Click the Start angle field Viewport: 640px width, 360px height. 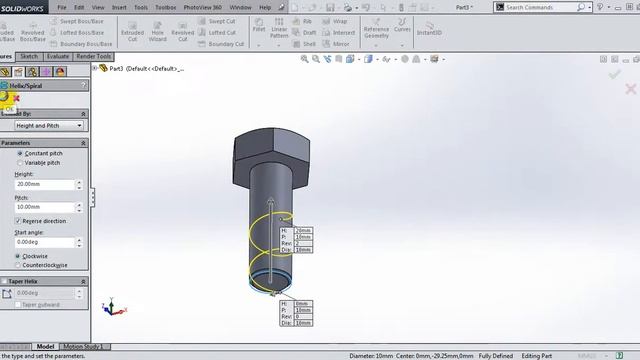tap(45, 242)
